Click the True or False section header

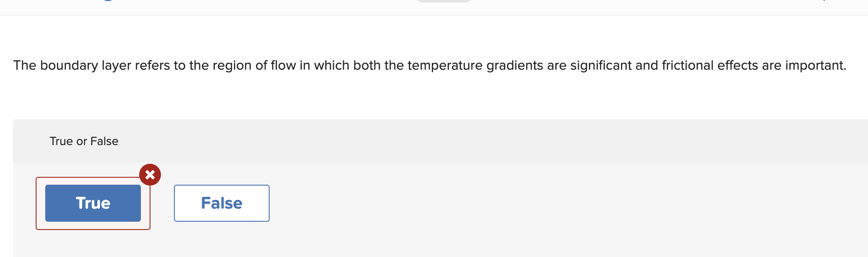coord(83,141)
